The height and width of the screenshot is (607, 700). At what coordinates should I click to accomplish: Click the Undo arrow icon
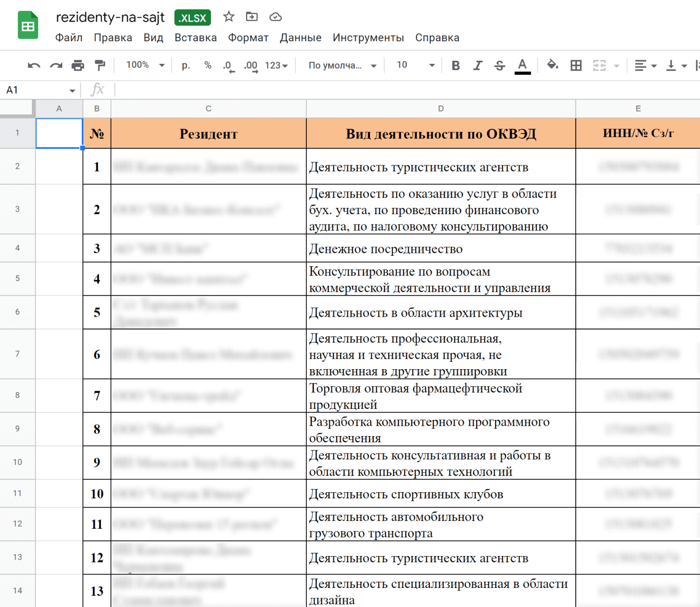tap(34, 65)
